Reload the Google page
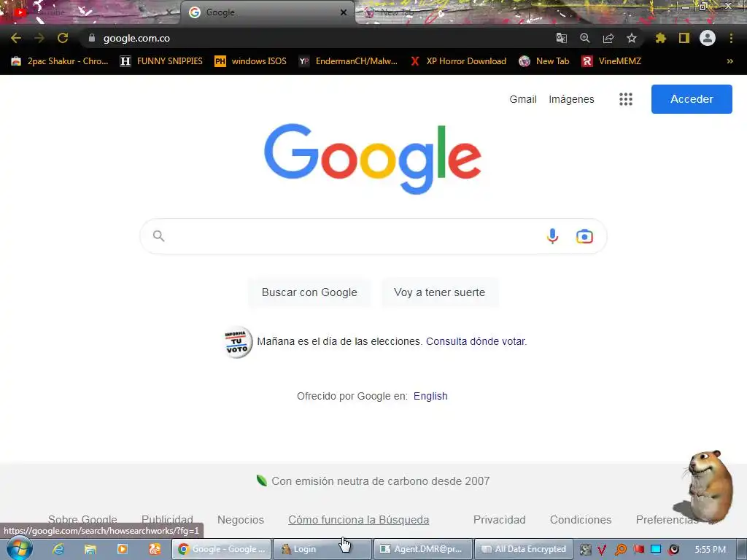 [63, 38]
